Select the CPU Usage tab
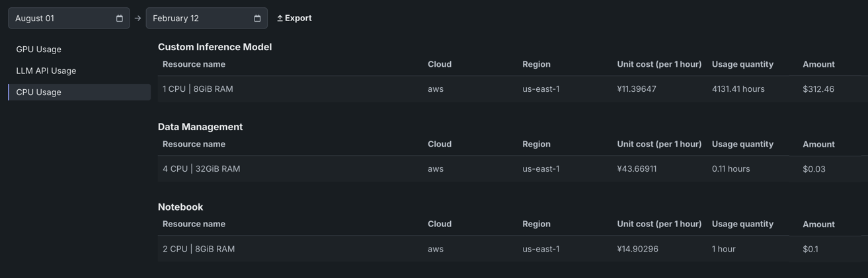The height and width of the screenshot is (278, 868). pos(39,92)
